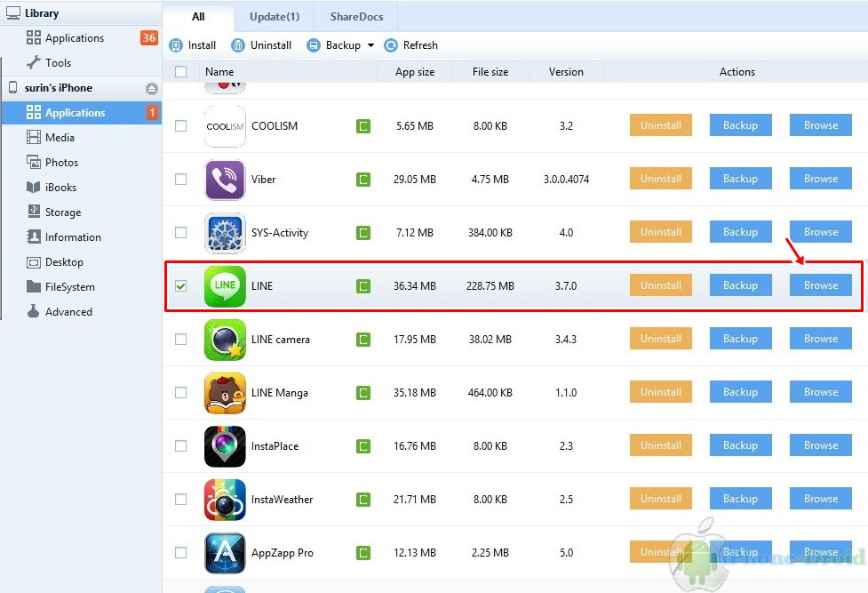The height and width of the screenshot is (593, 868).
Task: Sort by App size column header
Action: tap(415, 71)
